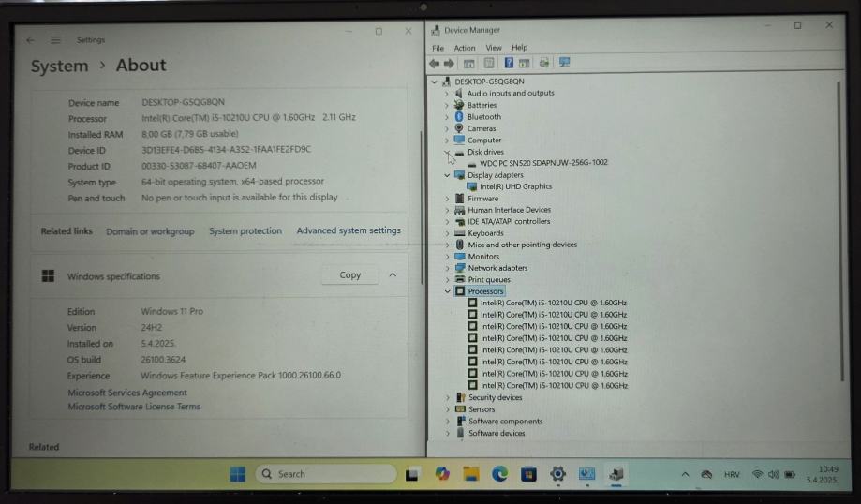Click the Forward arrow in Device Manager toolbar
Viewport: 861px width, 504px height.
[x=449, y=64]
